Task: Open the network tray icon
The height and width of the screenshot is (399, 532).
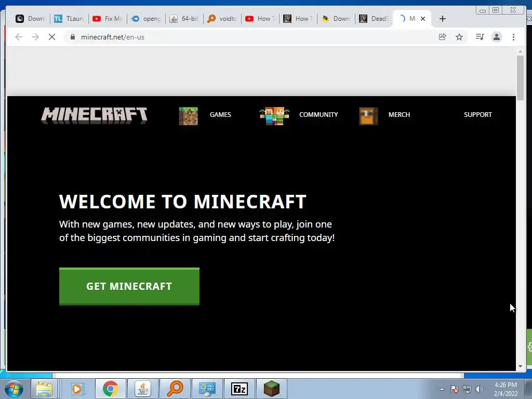Action: 467,389
